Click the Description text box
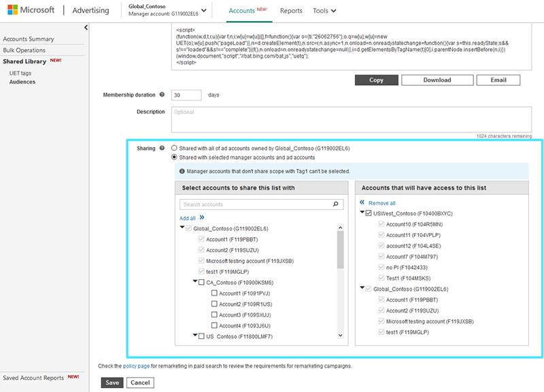544x392 pixels. pos(352,119)
